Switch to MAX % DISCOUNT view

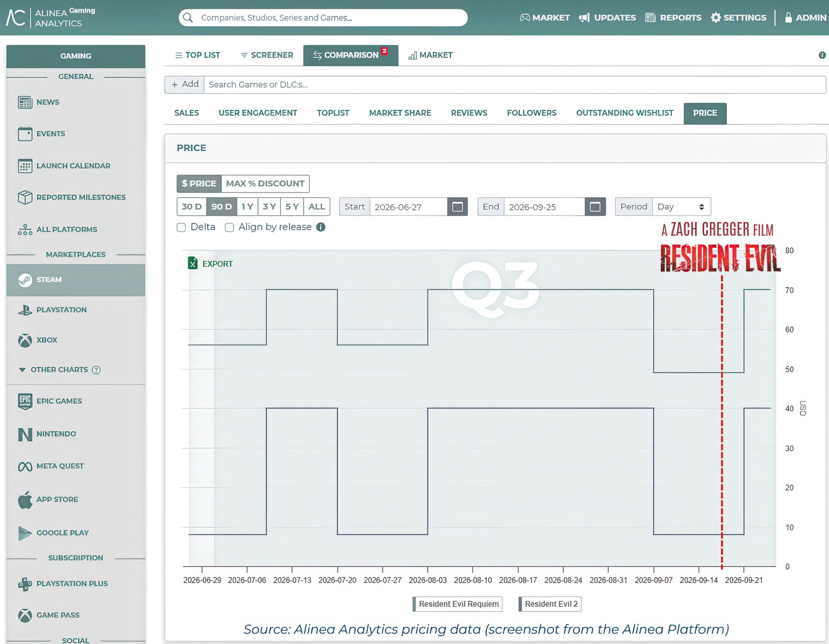pyautogui.click(x=265, y=184)
